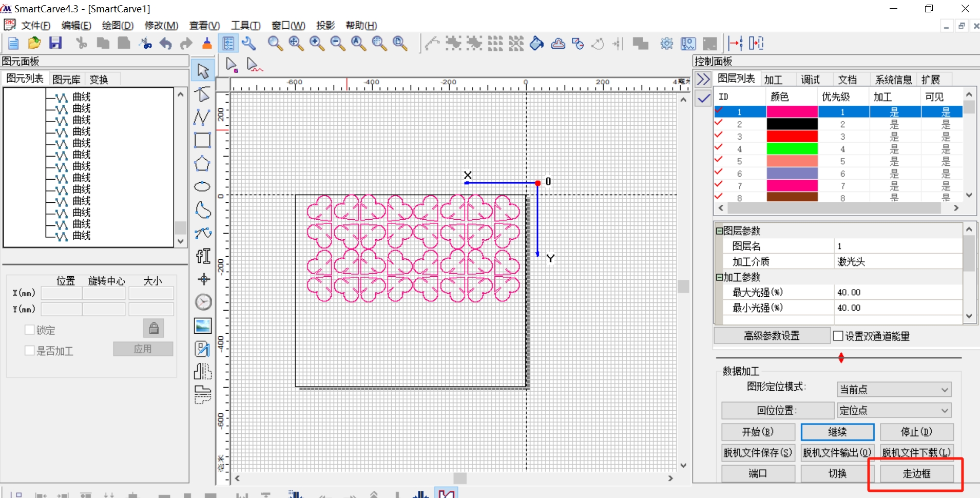The width and height of the screenshot is (980, 498).
Task: Open the 回位位置 dropdown showing 定位点
Action: (x=894, y=410)
